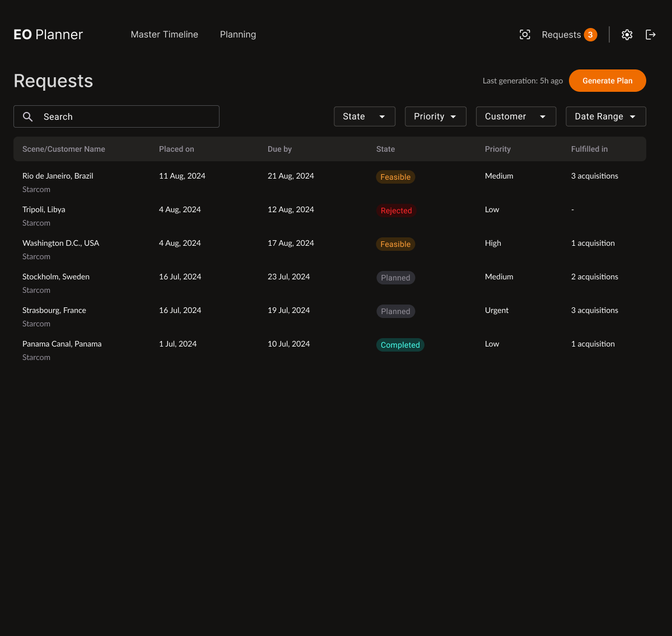672x636 pixels.
Task: Click the 12 Aug, 2024 due date
Action: [291, 209]
